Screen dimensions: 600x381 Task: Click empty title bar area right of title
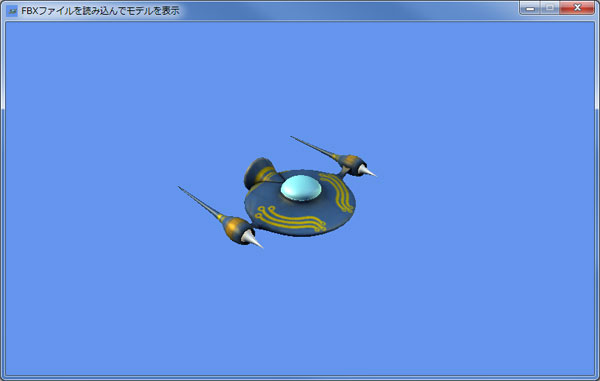coord(344,11)
